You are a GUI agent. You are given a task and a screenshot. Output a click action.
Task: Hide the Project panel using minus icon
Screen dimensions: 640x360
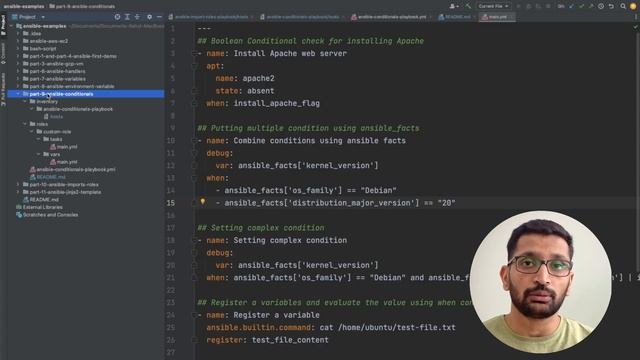coord(159,17)
